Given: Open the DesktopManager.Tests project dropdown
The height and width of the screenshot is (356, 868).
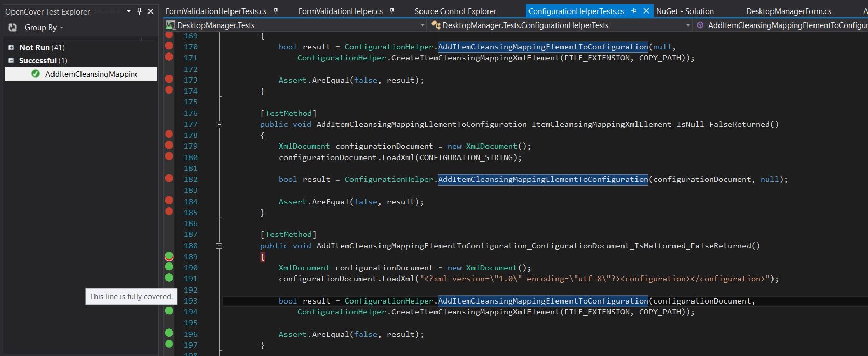Looking at the screenshot, I should [422, 25].
